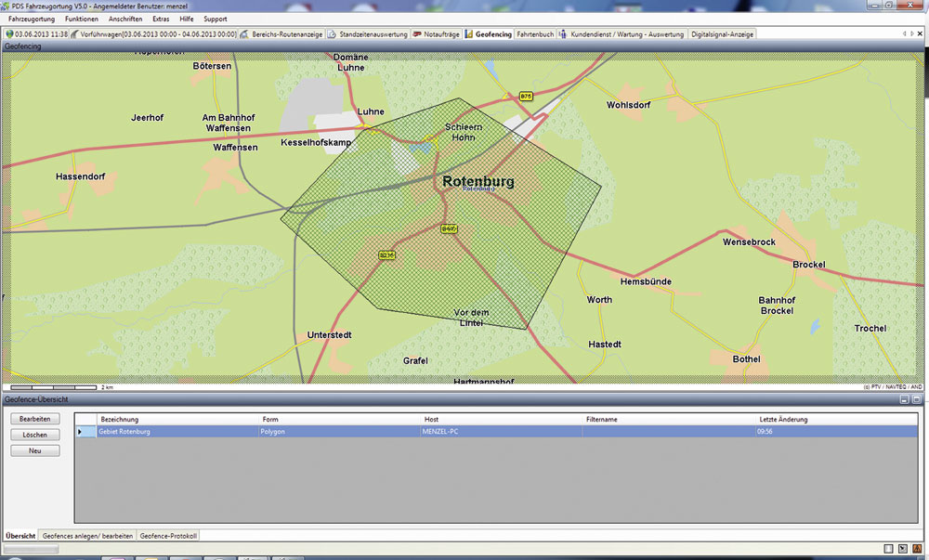Click the Brockel label on the map
Viewport: 929px width, 560px height.
[x=809, y=265]
